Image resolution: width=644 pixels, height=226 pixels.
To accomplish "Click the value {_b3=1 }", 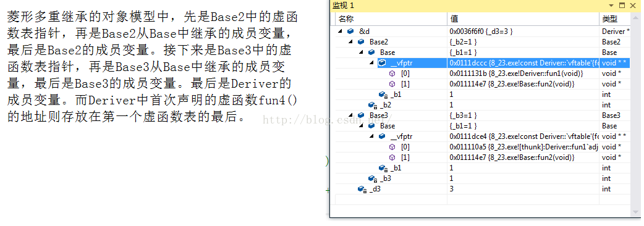I will tap(464, 115).
